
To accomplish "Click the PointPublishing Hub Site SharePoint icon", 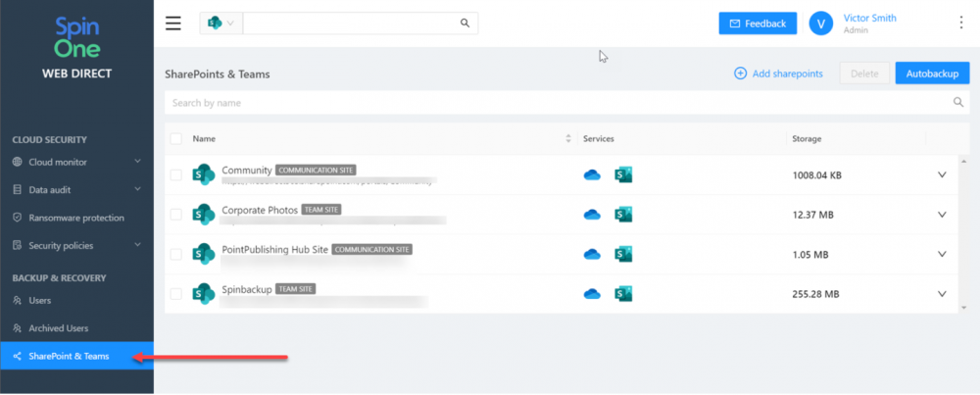I will click(x=203, y=255).
